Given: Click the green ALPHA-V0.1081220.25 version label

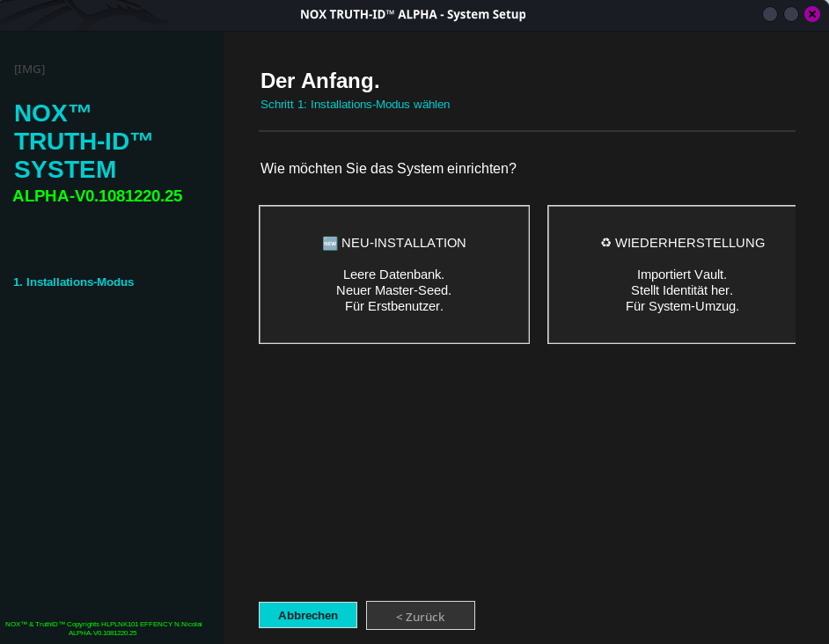Looking at the screenshot, I should coord(97,196).
